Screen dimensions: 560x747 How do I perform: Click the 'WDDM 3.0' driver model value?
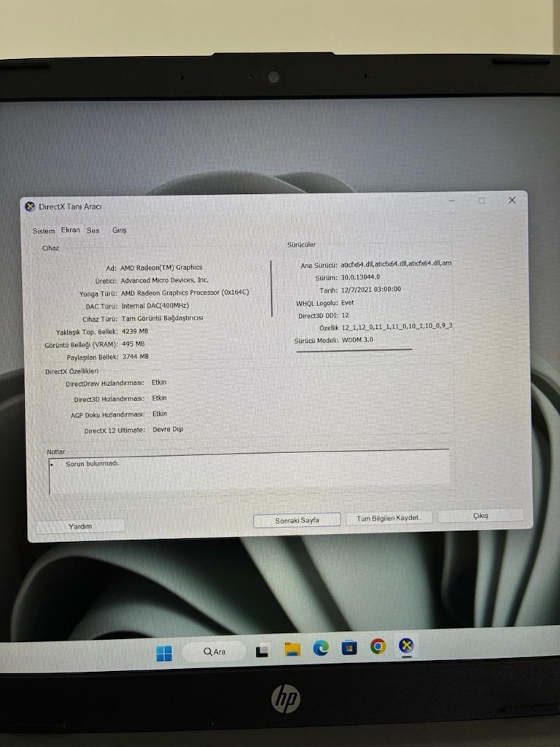coord(357,340)
